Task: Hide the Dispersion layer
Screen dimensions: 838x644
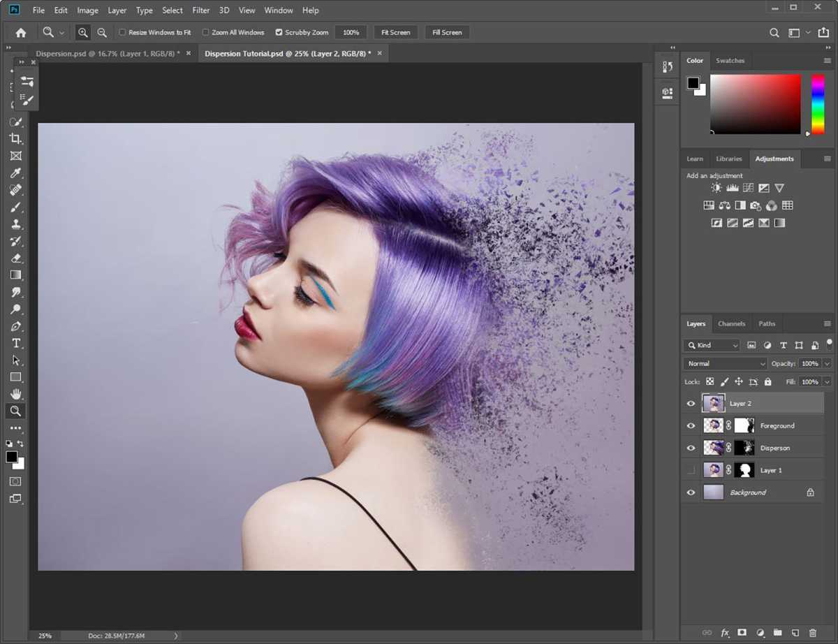Action: [x=691, y=448]
